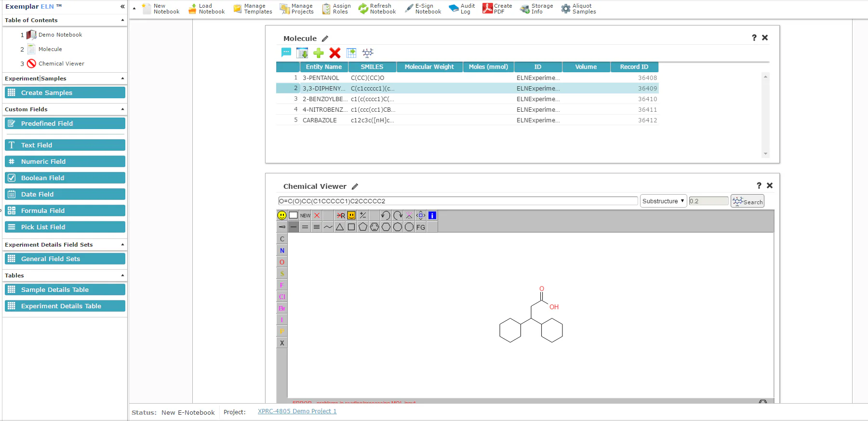
Task: Click the table export icon in Molecule toolbar
Action: click(x=351, y=53)
